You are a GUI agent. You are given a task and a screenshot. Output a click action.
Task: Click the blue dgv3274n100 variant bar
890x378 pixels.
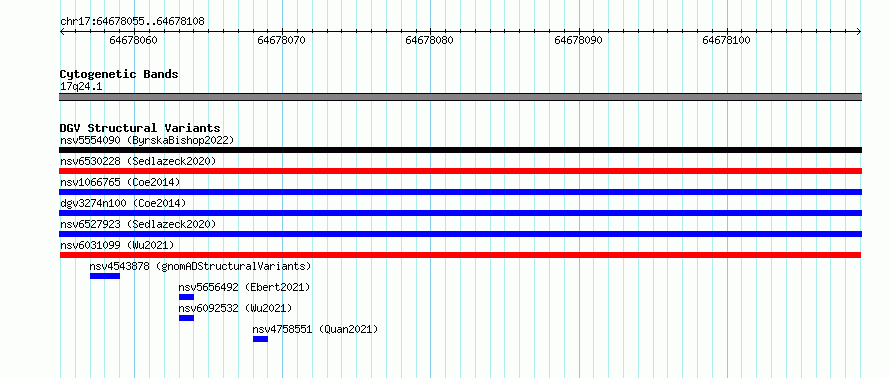[x=460, y=213]
